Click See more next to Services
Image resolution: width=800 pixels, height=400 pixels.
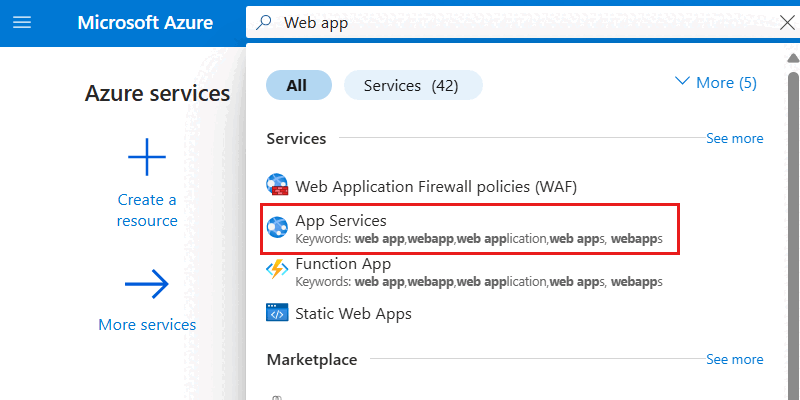pos(734,139)
